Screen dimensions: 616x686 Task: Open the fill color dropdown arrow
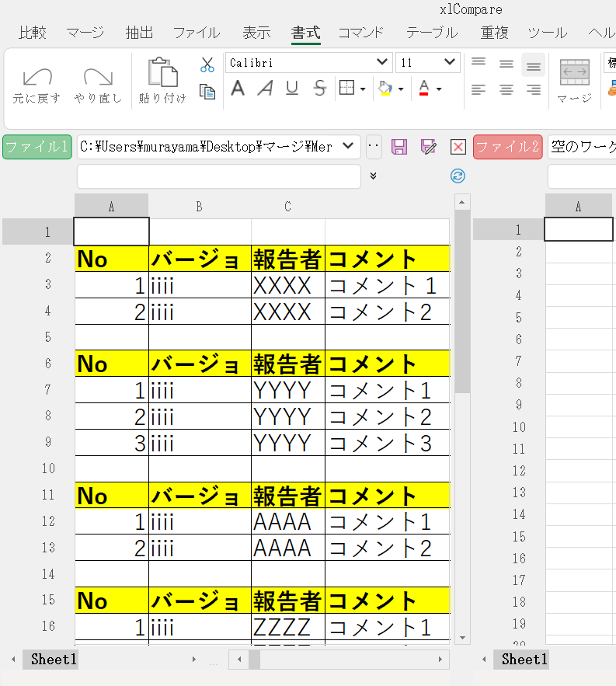[401, 89]
